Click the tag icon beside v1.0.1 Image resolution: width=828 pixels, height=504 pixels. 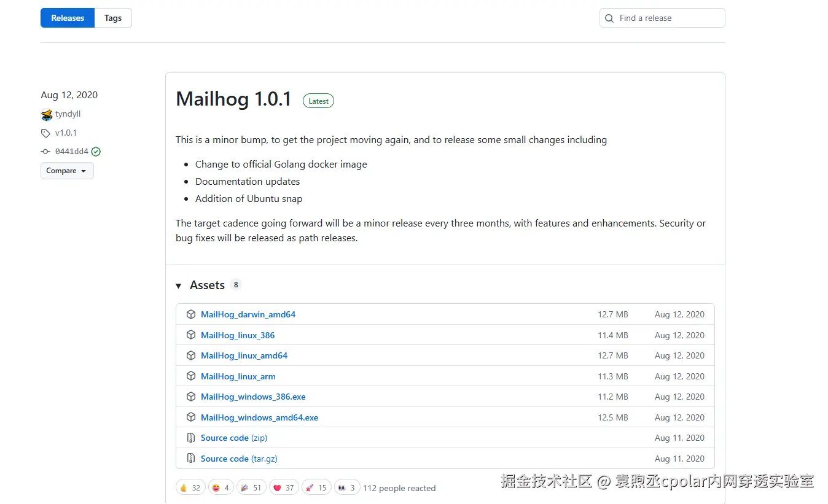click(x=45, y=133)
